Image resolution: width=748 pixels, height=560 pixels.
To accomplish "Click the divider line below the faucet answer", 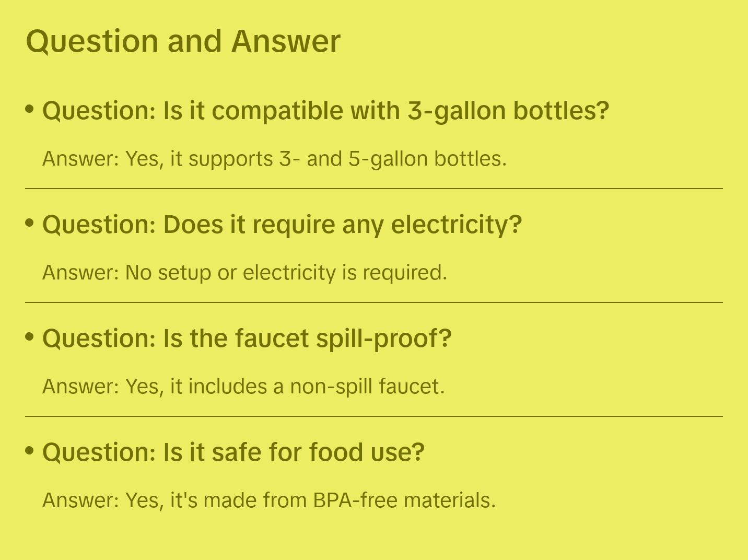I will tap(374, 416).
